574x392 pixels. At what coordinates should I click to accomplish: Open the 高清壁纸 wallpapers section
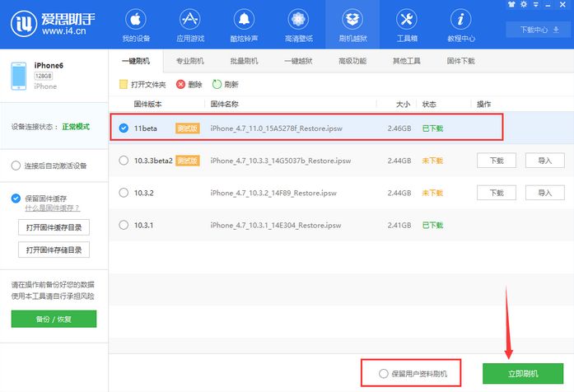click(298, 25)
